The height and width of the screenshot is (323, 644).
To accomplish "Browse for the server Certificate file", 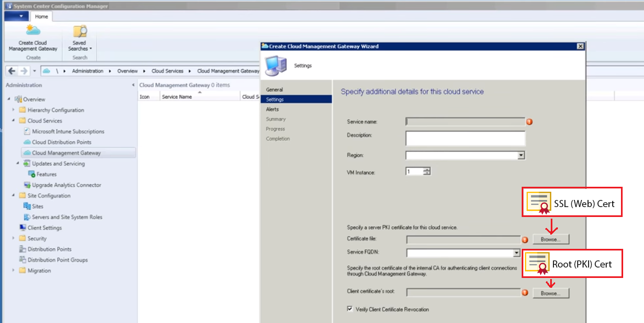I will point(551,239).
